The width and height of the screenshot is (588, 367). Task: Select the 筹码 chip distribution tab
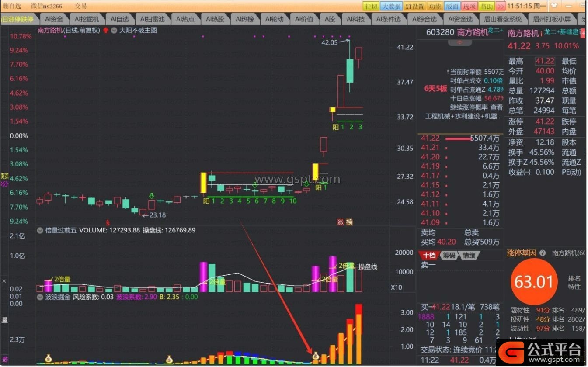point(449,256)
